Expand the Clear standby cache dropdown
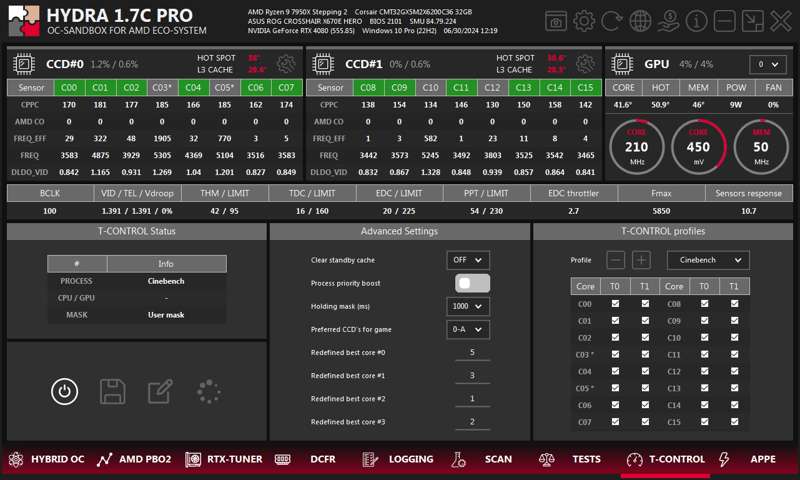This screenshot has width=800, height=480. [468, 260]
